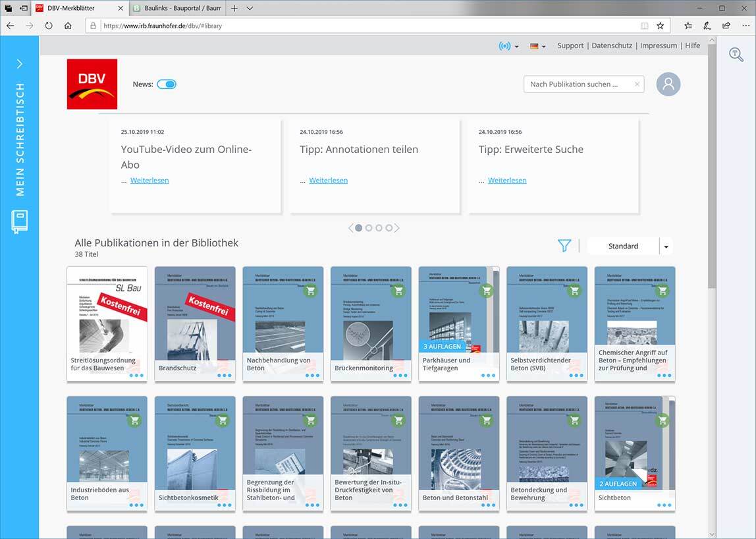The image size is (756, 539).
Task: Open reading view icon in address bar
Action: pos(644,26)
